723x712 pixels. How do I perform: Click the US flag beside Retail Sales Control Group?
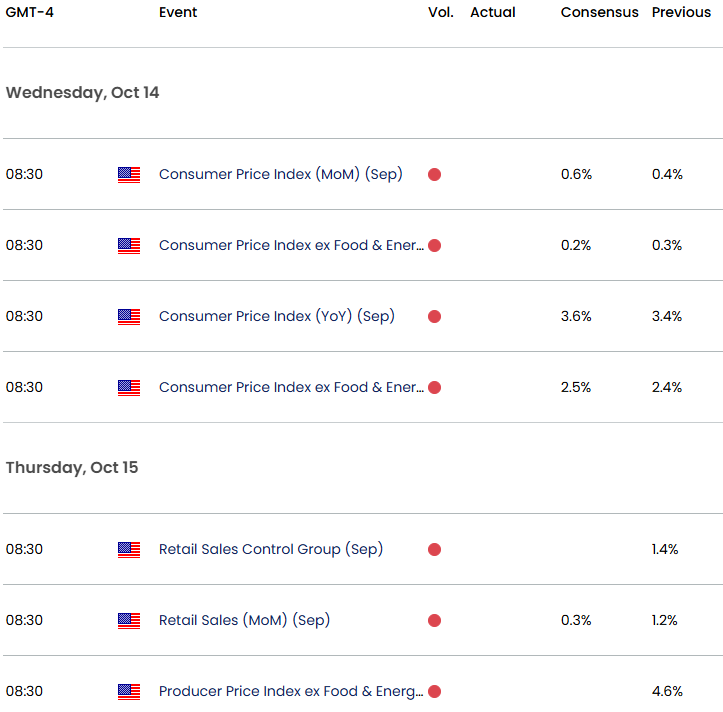click(x=129, y=550)
